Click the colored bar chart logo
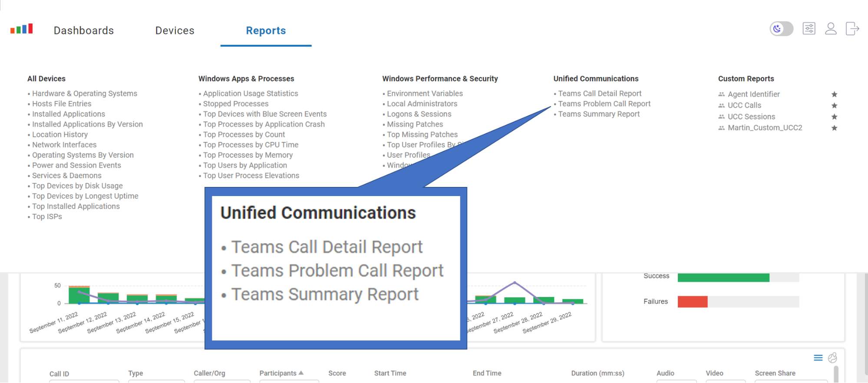868x383 pixels. [22, 29]
